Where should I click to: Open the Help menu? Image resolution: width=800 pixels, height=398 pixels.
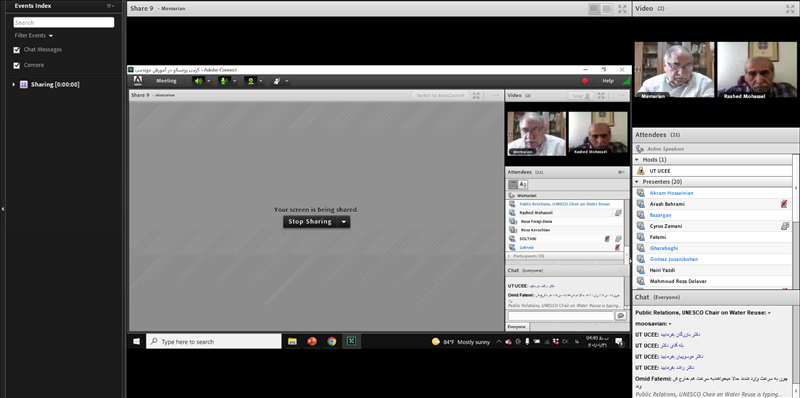coord(608,81)
